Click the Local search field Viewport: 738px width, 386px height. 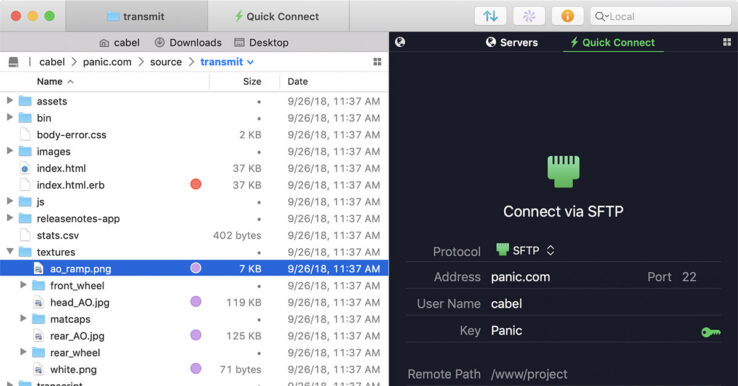[661, 16]
